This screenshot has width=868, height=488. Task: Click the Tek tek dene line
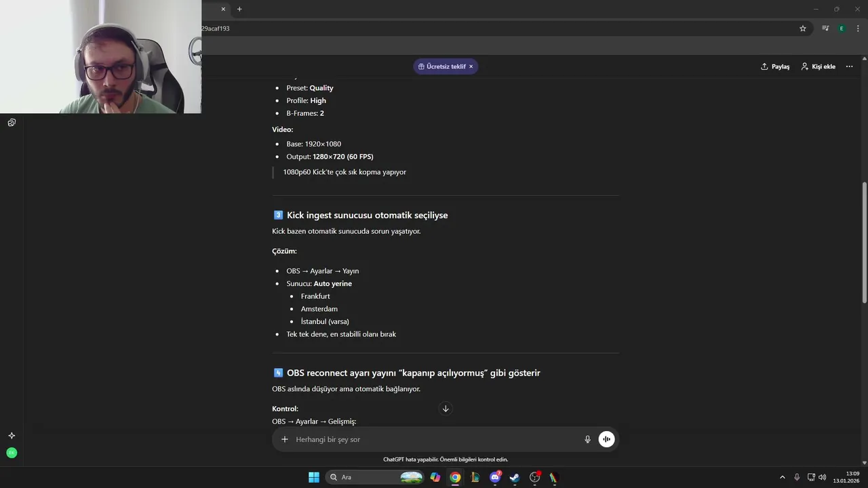(x=341, y=334)
